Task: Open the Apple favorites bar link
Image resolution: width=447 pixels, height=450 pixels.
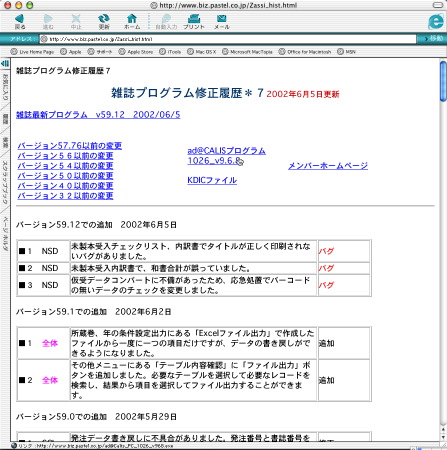Action: 71,52
